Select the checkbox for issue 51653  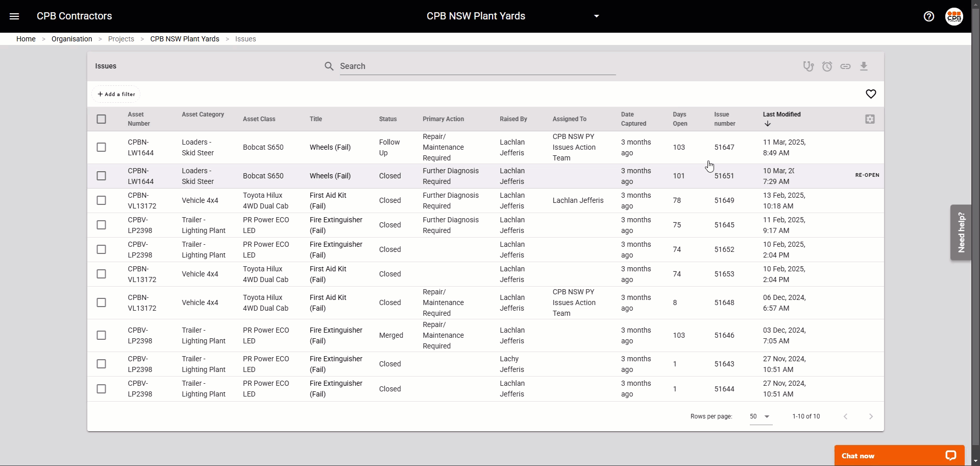102,274
